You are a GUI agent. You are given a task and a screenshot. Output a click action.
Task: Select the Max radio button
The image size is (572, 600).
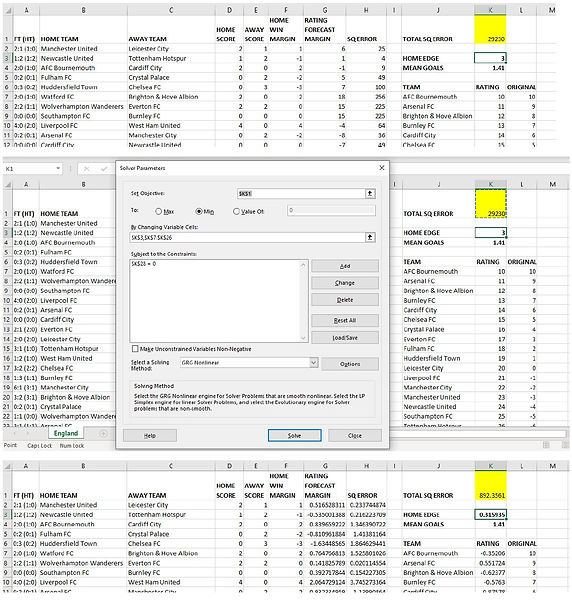click(x=158, y=211)
